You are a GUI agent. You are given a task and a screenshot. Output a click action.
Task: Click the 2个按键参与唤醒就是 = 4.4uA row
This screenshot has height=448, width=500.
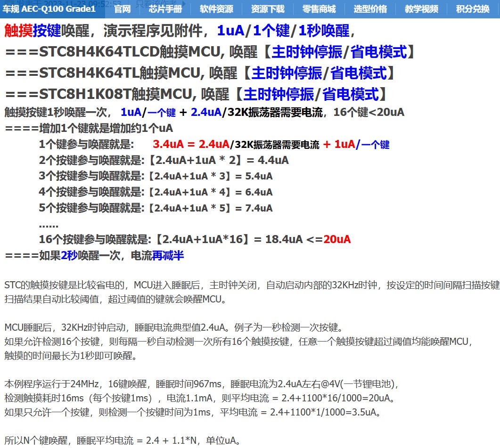click(x=164, y=160)
